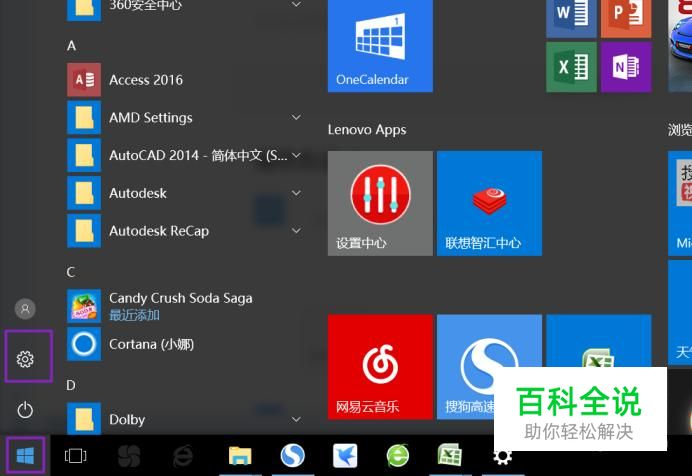Open the dark fan-shaped taskbar icon
This screenshot has height=476, width=692.
pos(129,455)
